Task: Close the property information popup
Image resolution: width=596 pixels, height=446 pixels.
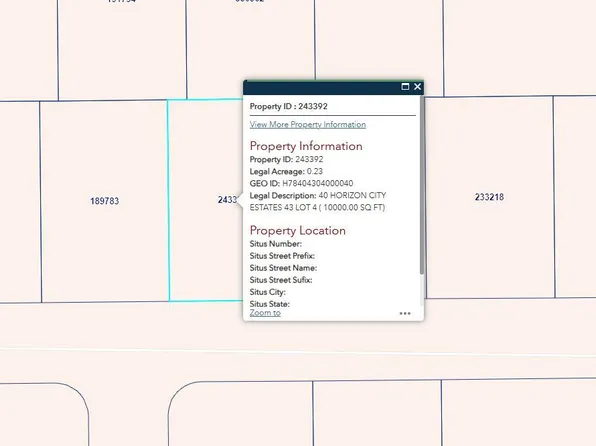Action: click(417, 87)
